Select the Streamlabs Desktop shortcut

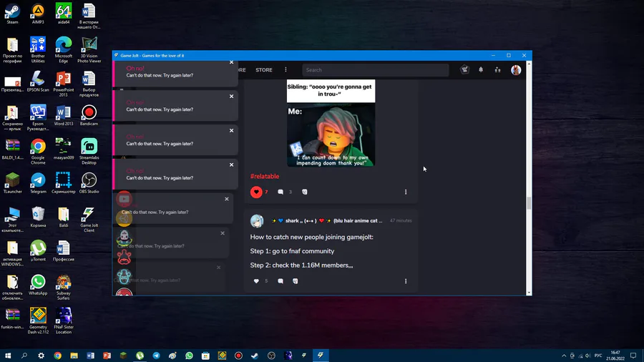coord(89,152)
